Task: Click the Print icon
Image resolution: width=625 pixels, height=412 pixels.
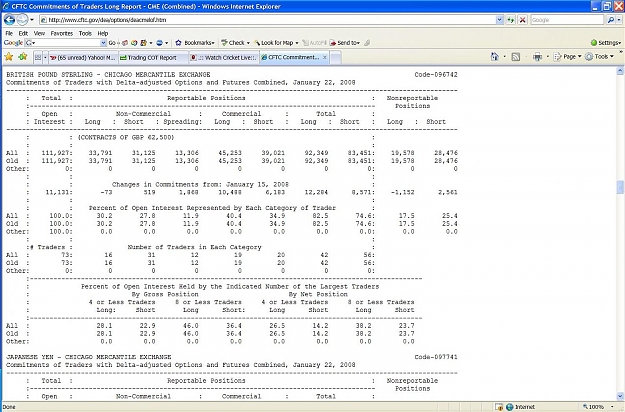Action: [537, 57]
